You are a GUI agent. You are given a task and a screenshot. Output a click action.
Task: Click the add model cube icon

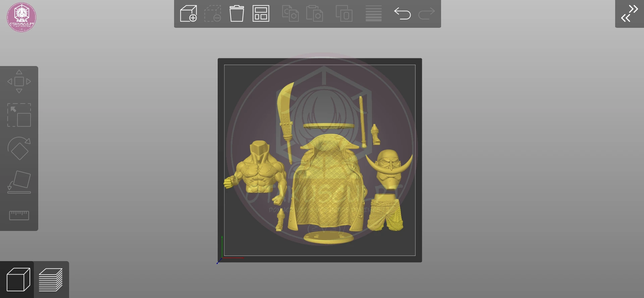(188, 14)
